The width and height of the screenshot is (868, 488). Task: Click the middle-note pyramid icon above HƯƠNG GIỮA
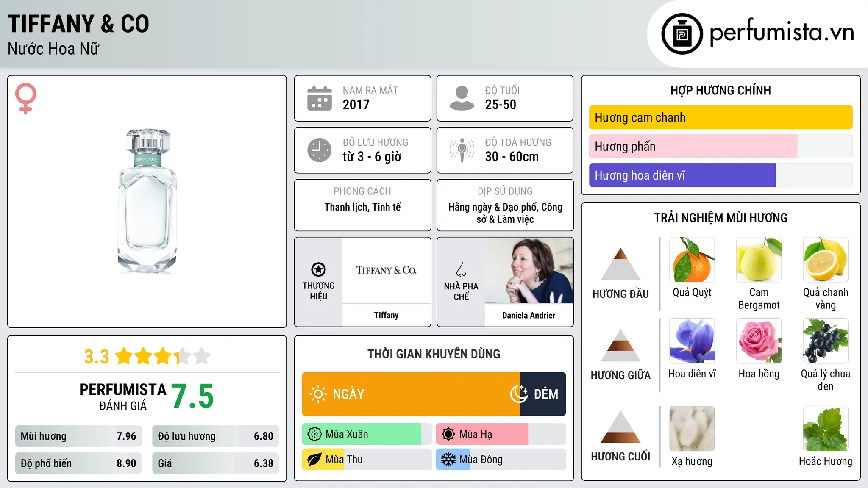click(620, 345)
